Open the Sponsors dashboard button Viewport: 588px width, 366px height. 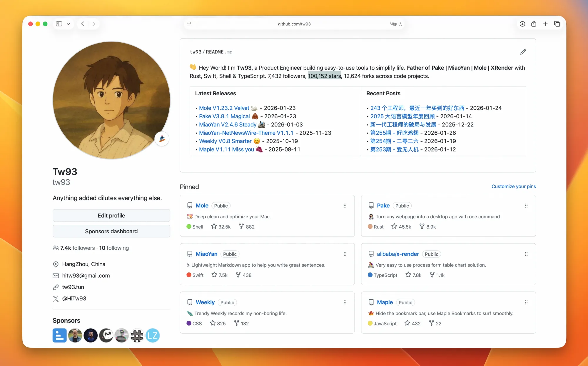click(111, 231)
